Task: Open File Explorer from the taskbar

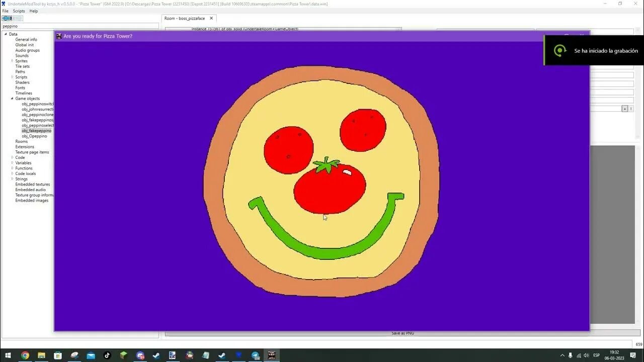Action: tap(41, 355)
